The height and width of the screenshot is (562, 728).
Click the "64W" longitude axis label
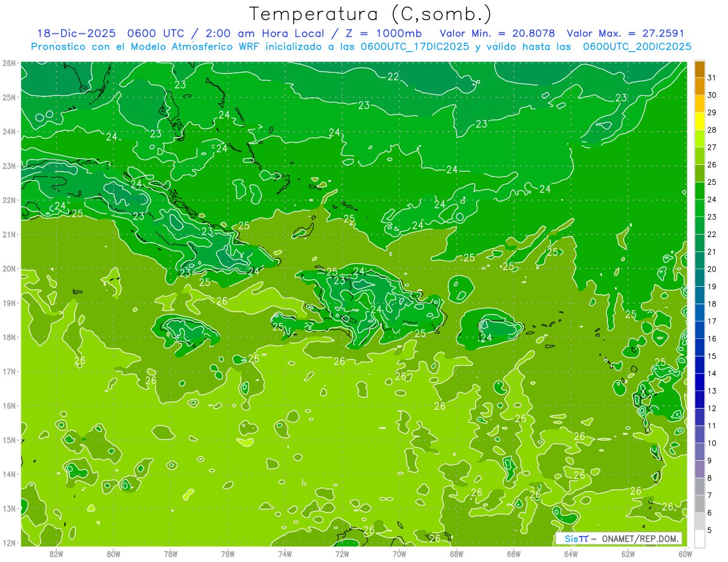[571, 554]
